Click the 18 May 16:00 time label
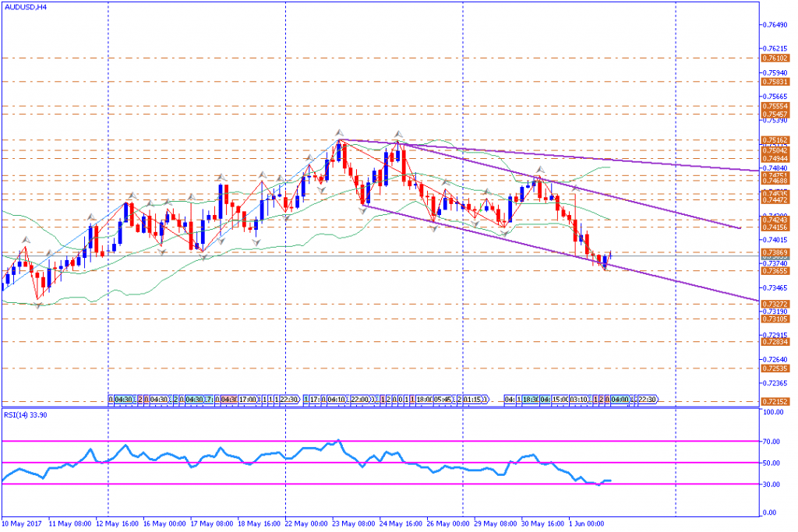The image size is (798, 532). point(260,523)
